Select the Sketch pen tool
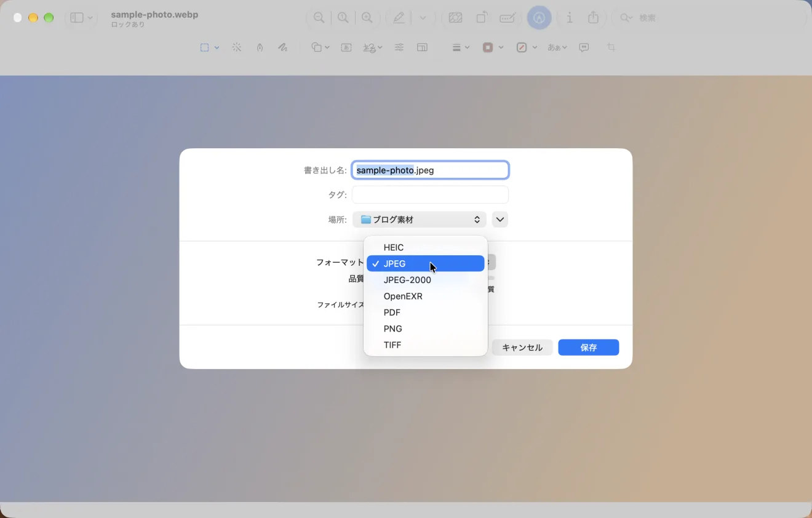 pyautogui.click(x=260, y=47)
